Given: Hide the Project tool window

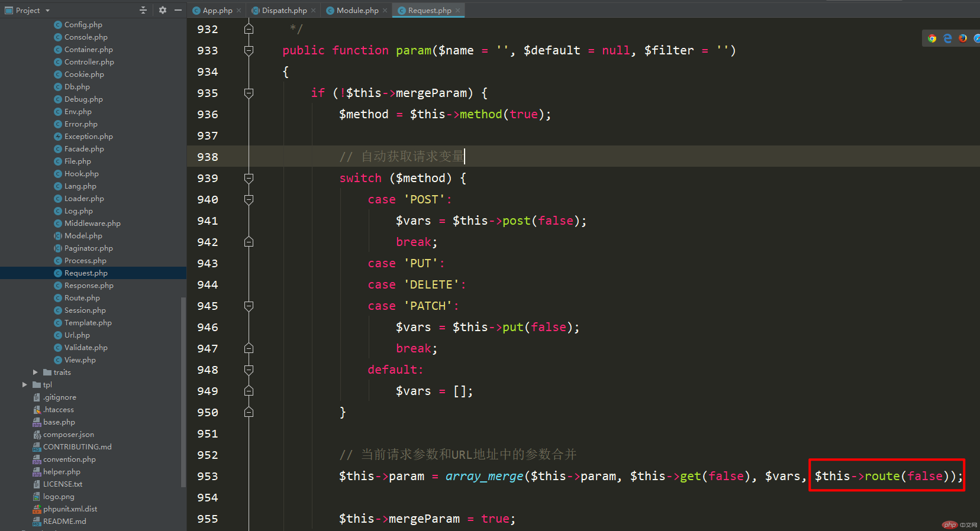Looking at the screenshot, I should point(178,10).
